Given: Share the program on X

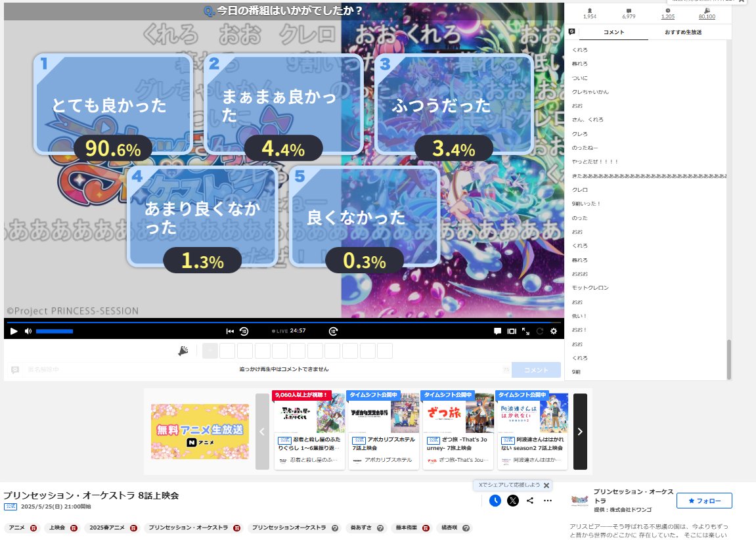Looking at the screenshot, I should click(513, 501).
